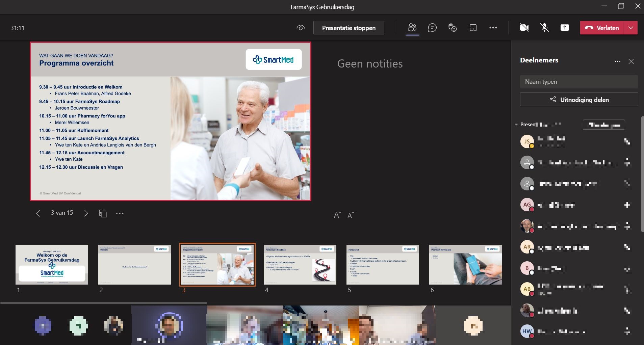This screenshot has width=644, height=345.
Task: Select the JS participant avatar
Action: pos(527,141)
